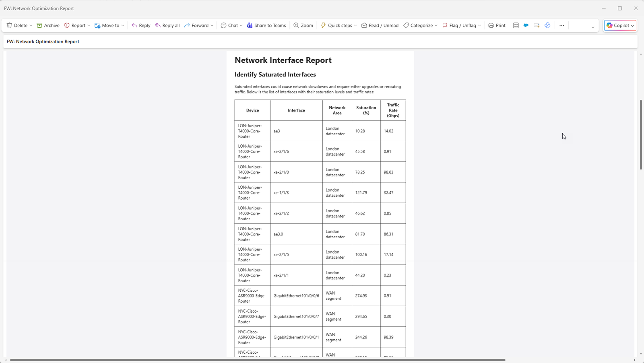Forward this message
Screen dimensions: 644x363
tap(196, 25)
